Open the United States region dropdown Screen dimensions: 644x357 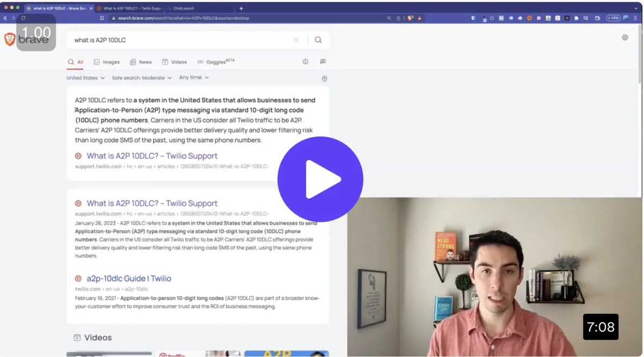pyautogui.click(x=85, y=78)
